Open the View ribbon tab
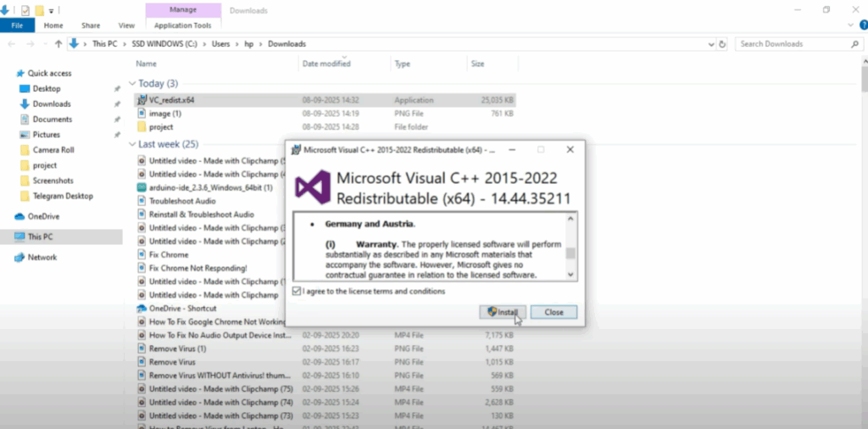868x429 pixels. (x=126, y=25)
